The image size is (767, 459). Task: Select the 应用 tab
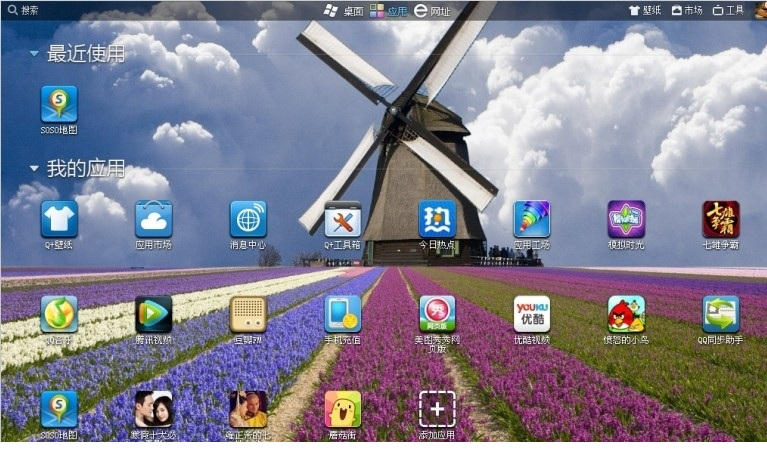click(x=388, y=11)
